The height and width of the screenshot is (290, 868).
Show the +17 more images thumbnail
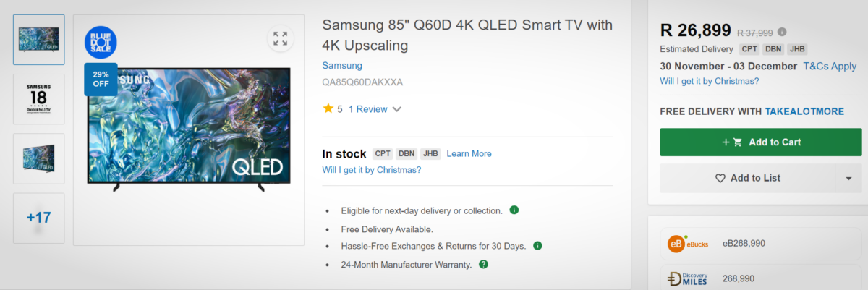(39, 217)
